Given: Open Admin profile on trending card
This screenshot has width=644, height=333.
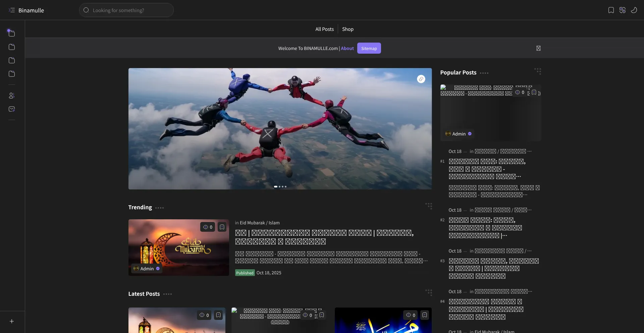Looking at the screenshot, I should [147, 269].
